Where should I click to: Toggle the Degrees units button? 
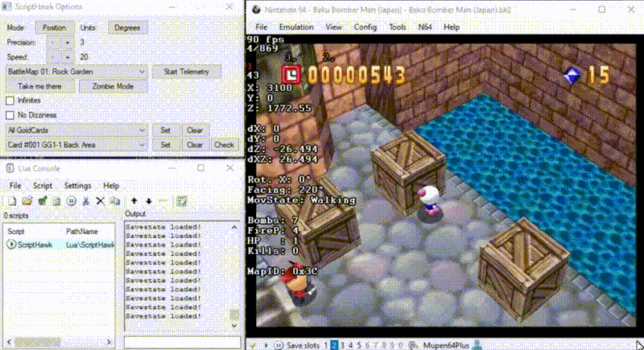(x=127, y=27)
